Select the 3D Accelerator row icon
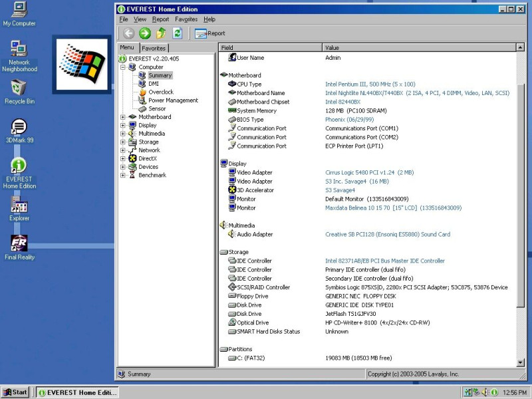The width and height of the screenshot is (532, 399). click(232, 190)
